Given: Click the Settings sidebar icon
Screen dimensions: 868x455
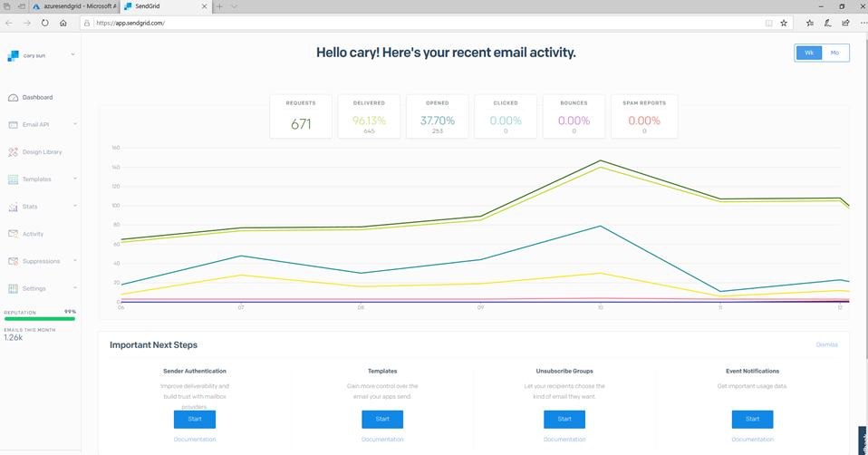Looking at the screenshot, I should point(13,288).
